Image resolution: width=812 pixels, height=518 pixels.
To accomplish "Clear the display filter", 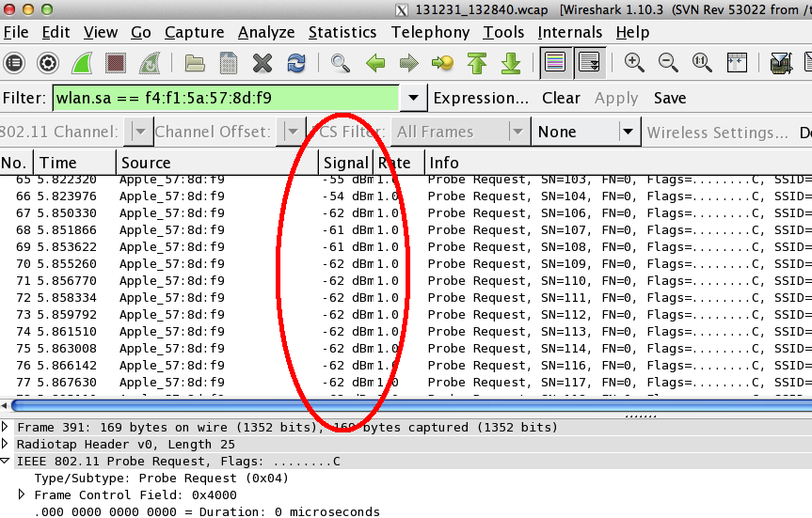I will tap(561, 99).
